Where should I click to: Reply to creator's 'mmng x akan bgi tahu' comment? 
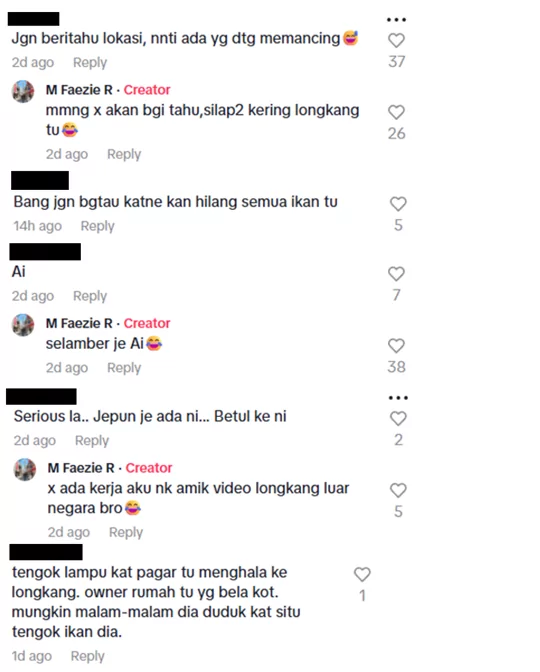click(124, 154)
